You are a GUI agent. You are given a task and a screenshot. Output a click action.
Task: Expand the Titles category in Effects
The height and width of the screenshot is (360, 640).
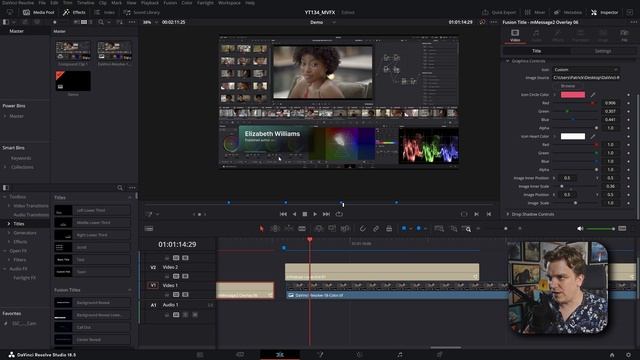[x=9, y=224]
